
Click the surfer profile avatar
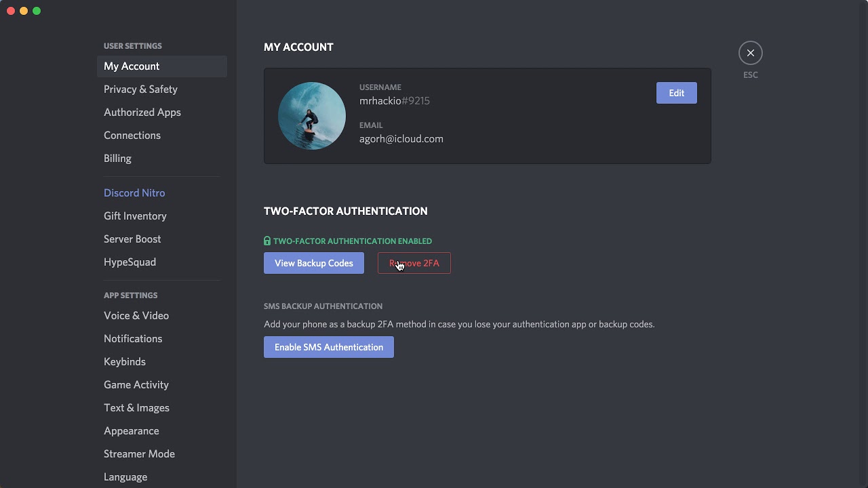click(312, 116)
